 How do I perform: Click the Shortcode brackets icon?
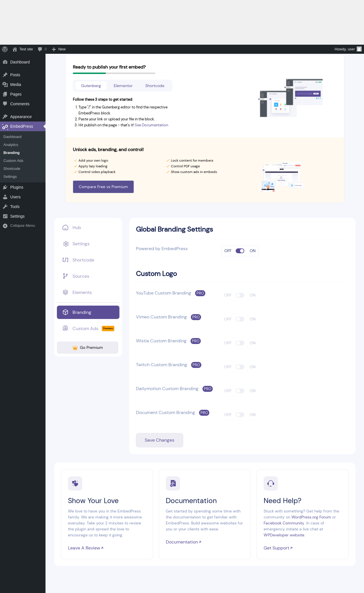pos(65,260)
